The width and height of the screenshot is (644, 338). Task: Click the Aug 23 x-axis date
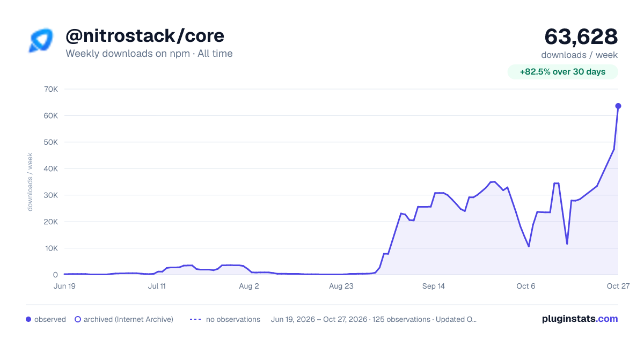pyautogui.click(x=341, y=286)
